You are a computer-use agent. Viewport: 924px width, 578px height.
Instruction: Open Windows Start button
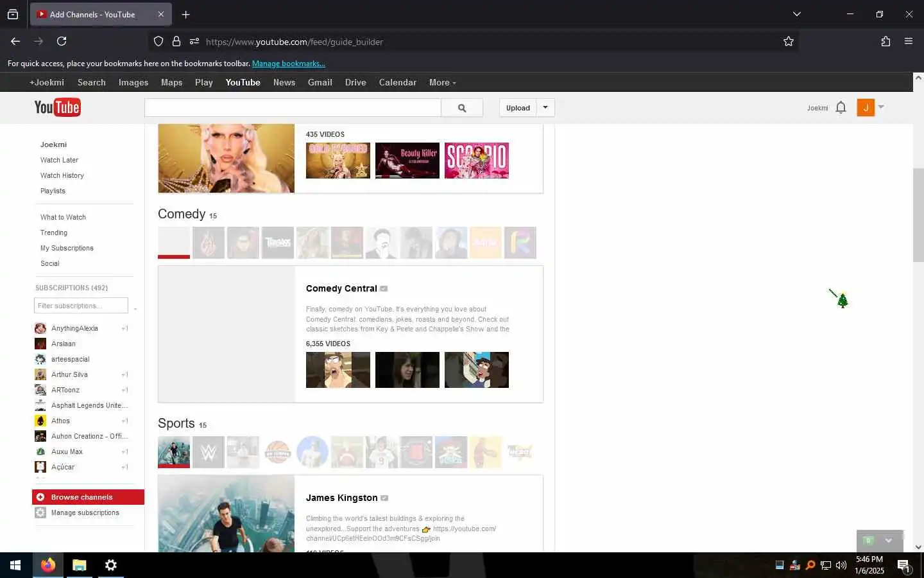pos(15,565)
